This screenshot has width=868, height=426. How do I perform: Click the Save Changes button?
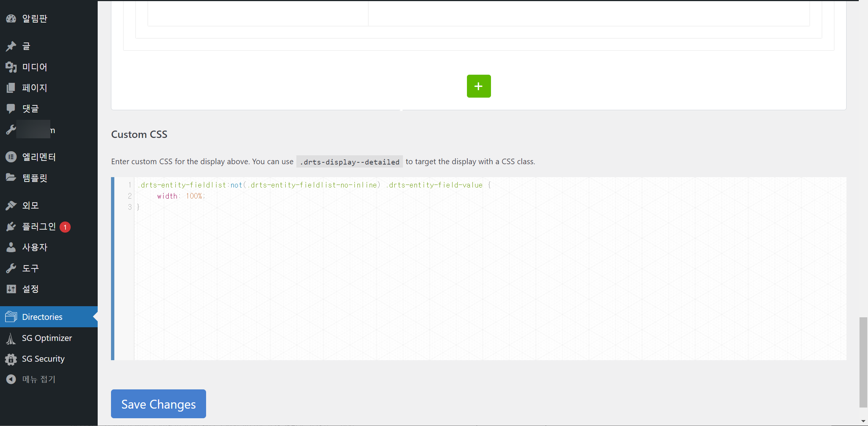click(158, 404)
